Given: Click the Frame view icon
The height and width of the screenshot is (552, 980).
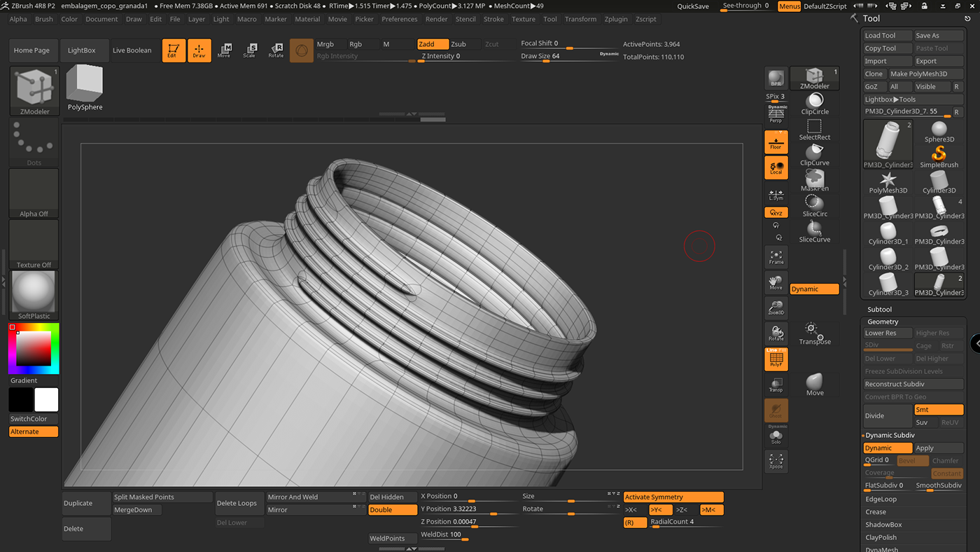Looking at the screenshot, I should point(776,257).
